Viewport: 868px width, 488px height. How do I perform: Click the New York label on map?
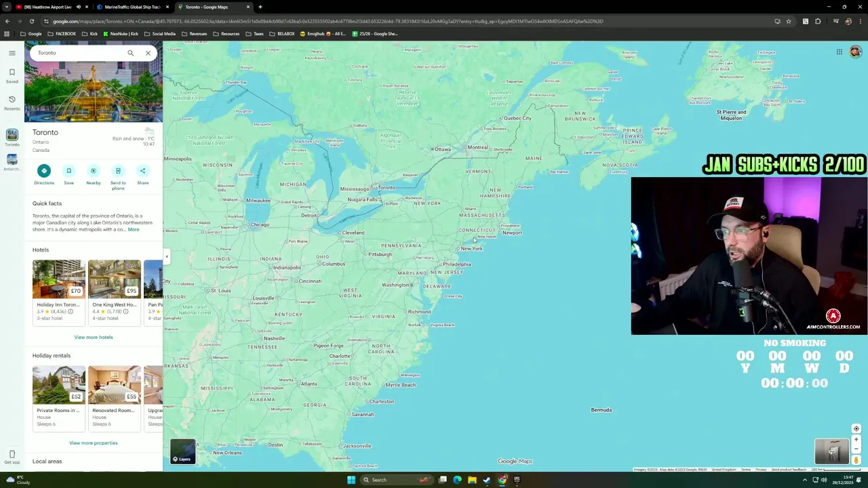[x=471, y=249]
